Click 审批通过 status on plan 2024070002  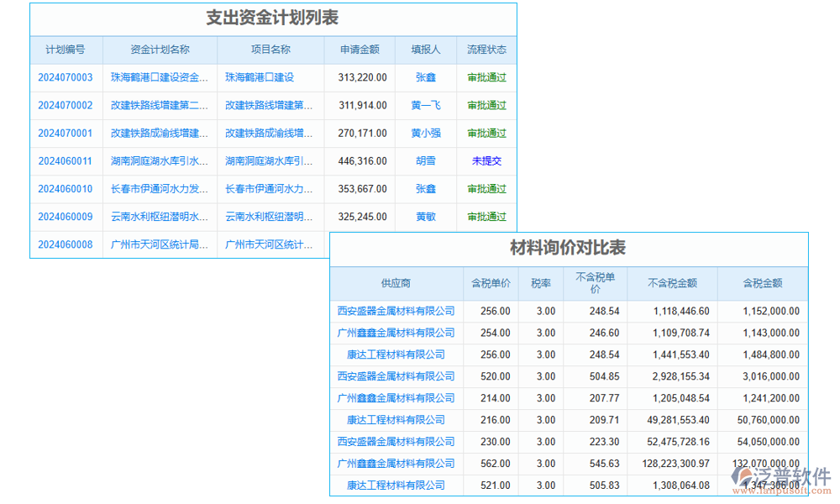coord(486,105)
